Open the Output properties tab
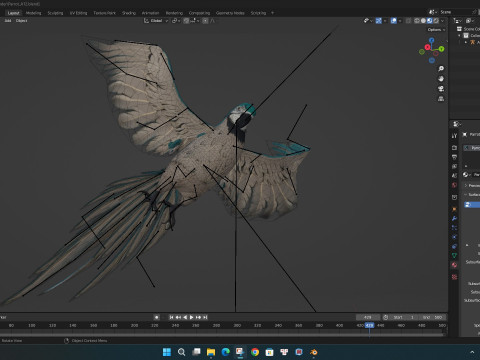Image resolution: width=480 pixels, height=360 pixels. pos(454,157)
